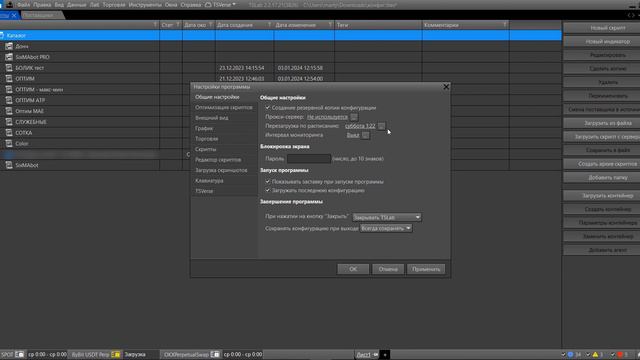Click the script icon beside Оптим МАЕ
640x360 pixels.
(x=9, y=111)
